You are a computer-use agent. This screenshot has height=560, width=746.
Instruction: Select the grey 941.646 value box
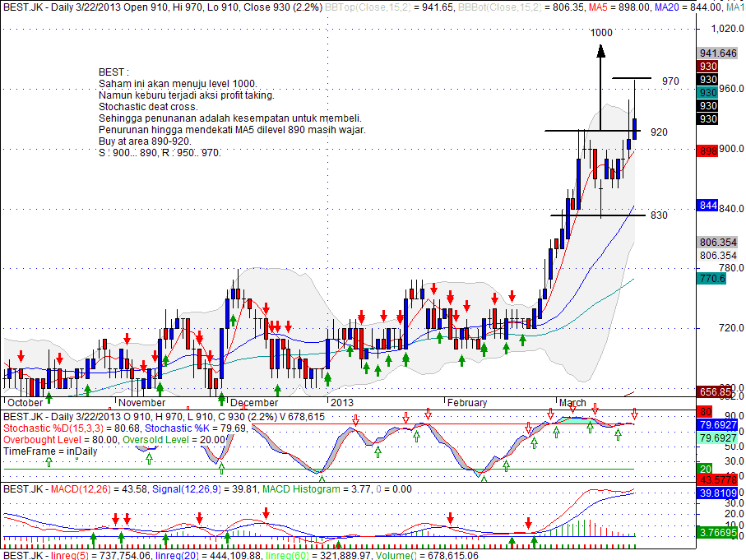(718, 53)
